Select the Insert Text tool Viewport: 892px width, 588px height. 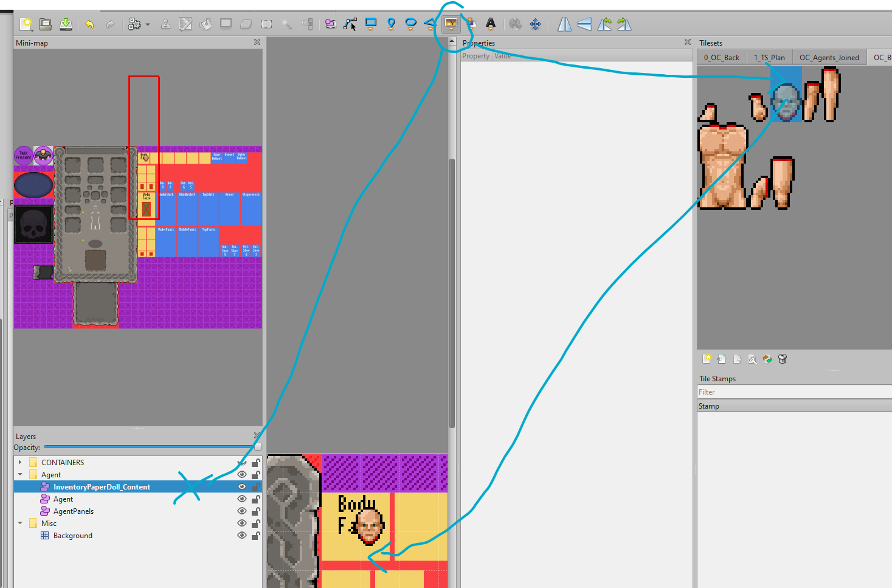[x=491, y=24]
